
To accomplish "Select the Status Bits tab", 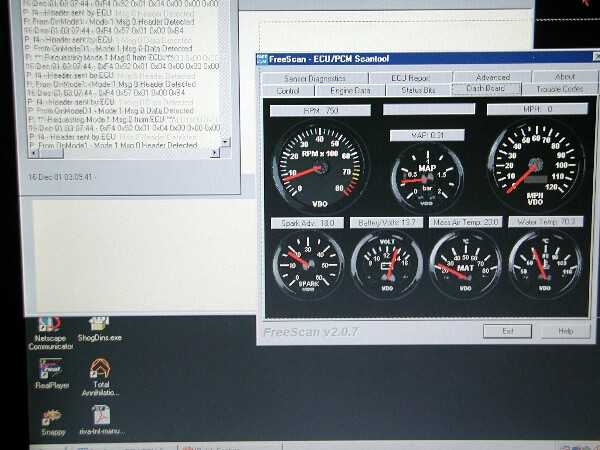I will [418, 90].
